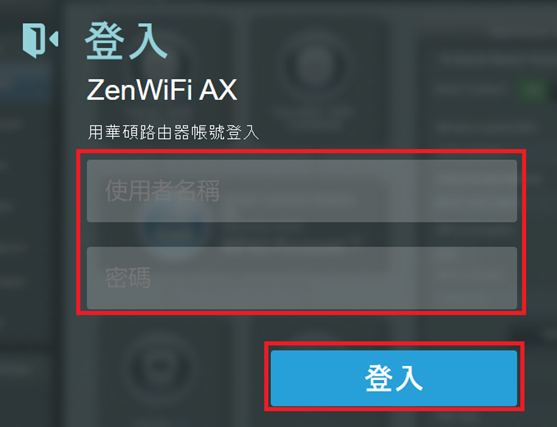The image size is (557, 427).
Task: Click the blurred circular icon behind the heading
Action: pos(314,66)
